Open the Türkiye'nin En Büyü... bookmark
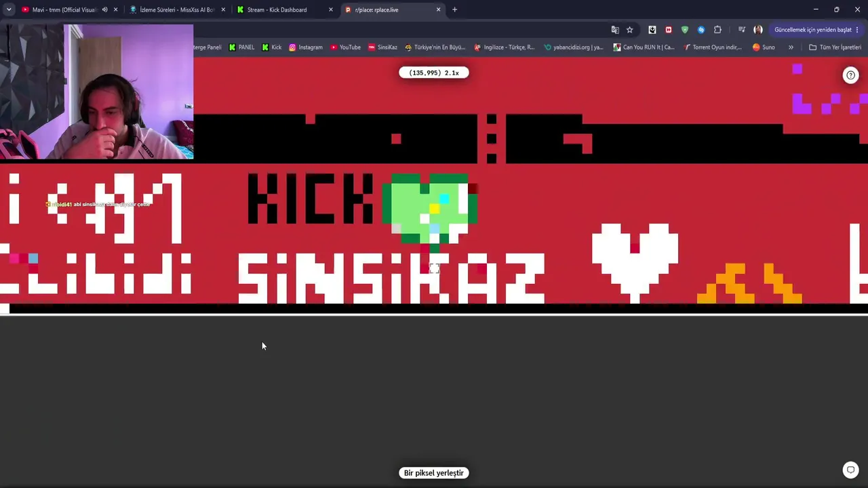Viewport: 868px width, 488px height. click(435, 47)
